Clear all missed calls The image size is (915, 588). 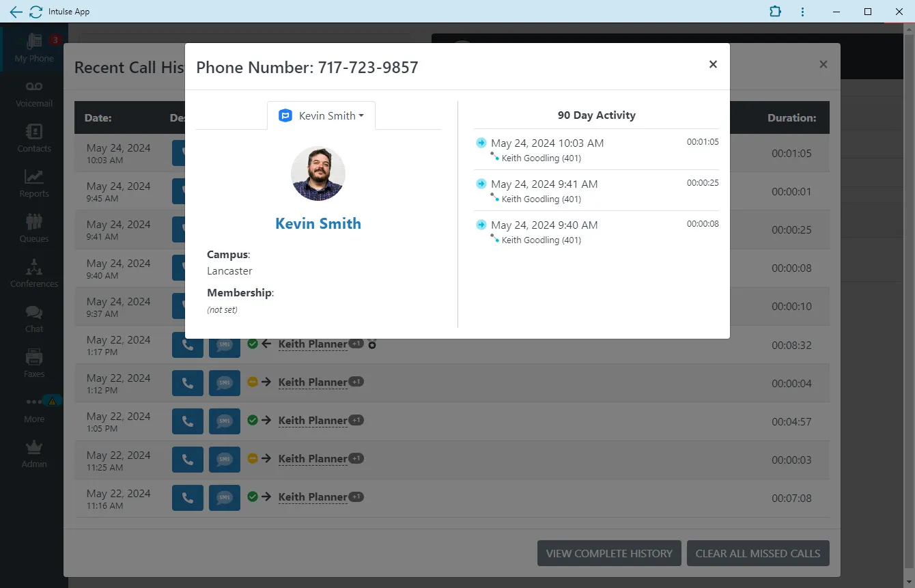pyautogui.click(x=758, y=553)
